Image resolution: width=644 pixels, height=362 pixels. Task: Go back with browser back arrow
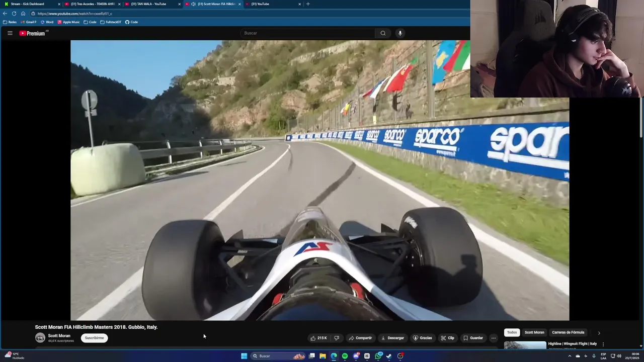pos(5,14)
